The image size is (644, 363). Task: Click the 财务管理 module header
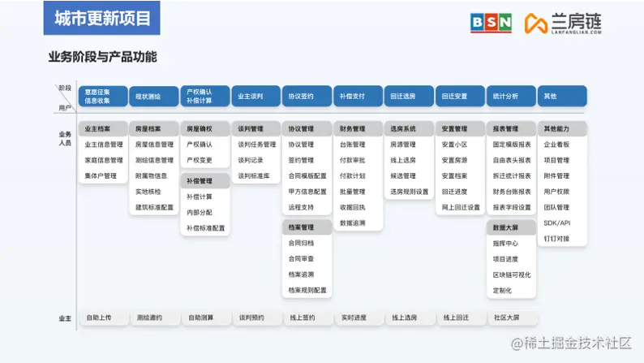[358, 128]
